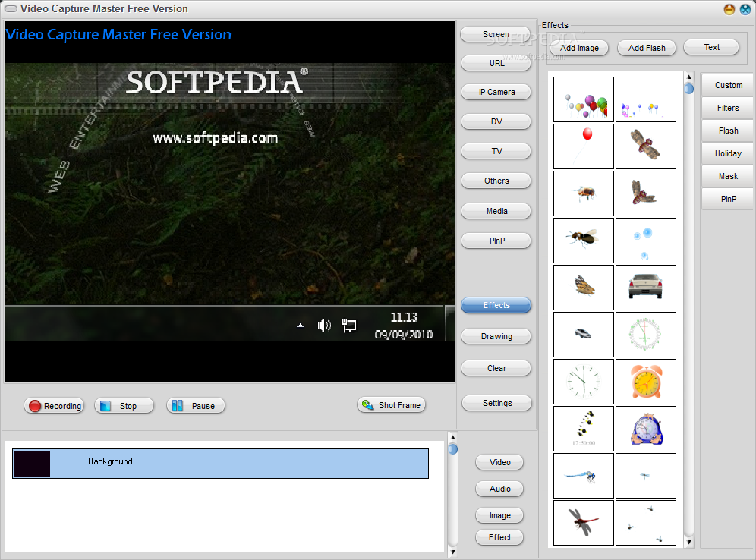
Task: Click the effects list scroll up arrow
Action: [689, 77]
